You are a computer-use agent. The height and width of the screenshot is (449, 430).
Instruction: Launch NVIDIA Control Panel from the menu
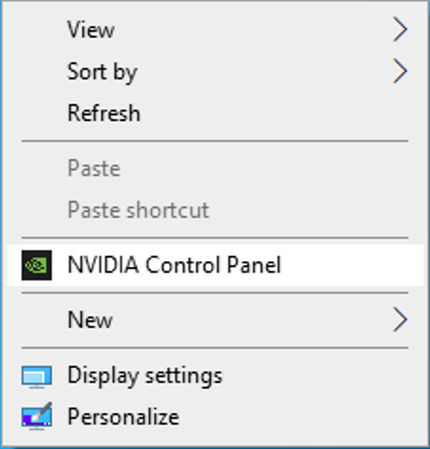click(x=174, y=265)
